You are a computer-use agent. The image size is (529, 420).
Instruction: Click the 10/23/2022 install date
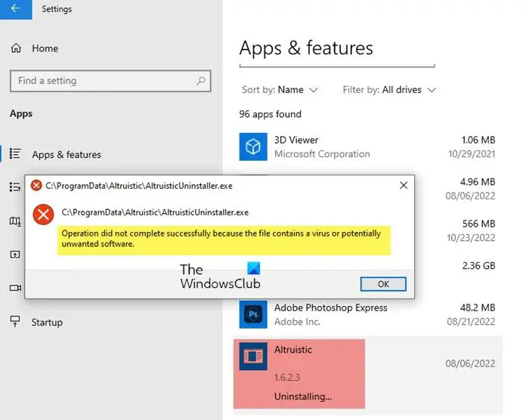point(471,237)
